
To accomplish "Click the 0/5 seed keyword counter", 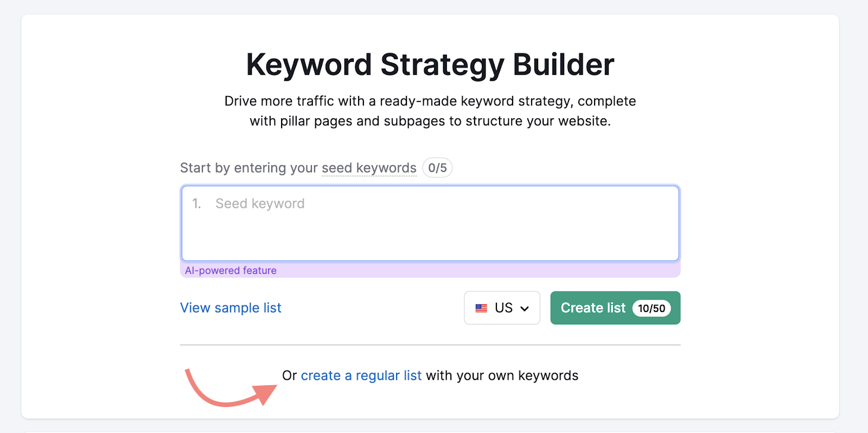I will 437,168.
